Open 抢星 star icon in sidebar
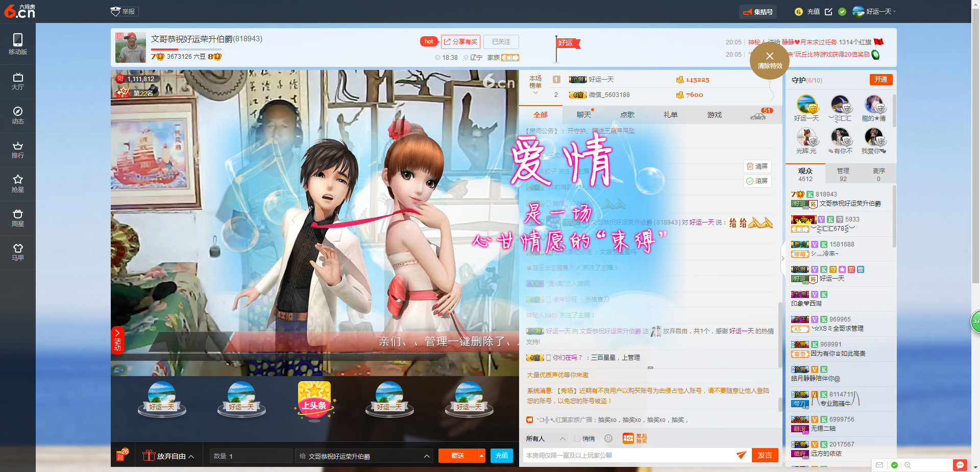Image resolution: width=980 pixels, height=472 pixels. point(17,184)
